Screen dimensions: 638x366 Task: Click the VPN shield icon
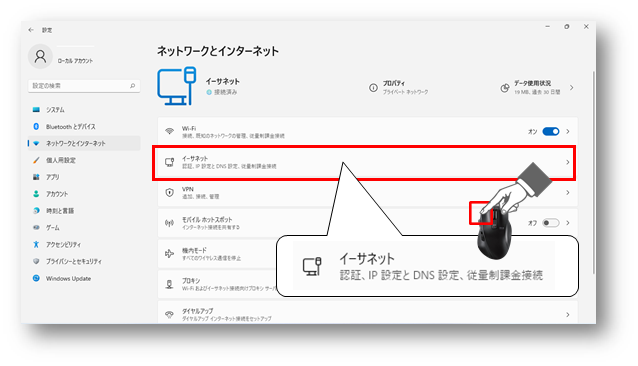tap(170, 192)
